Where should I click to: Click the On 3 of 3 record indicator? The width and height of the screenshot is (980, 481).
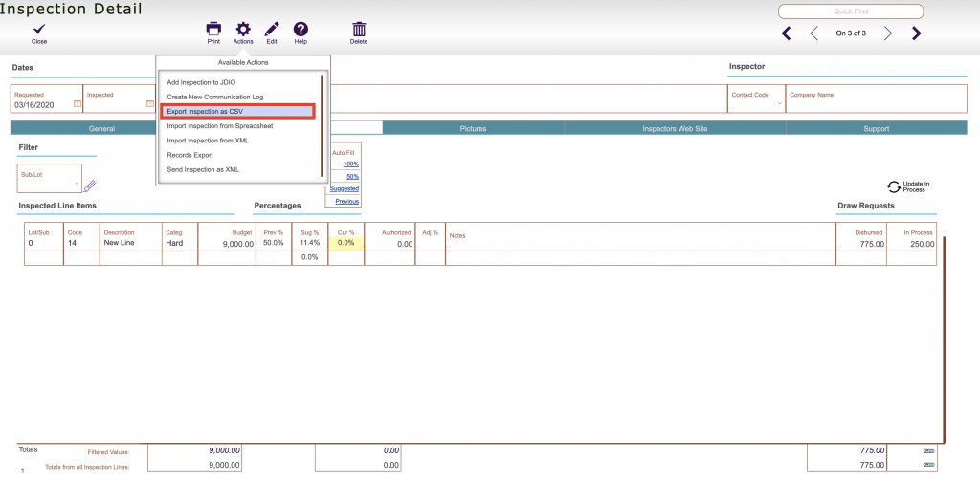point(851,33)
